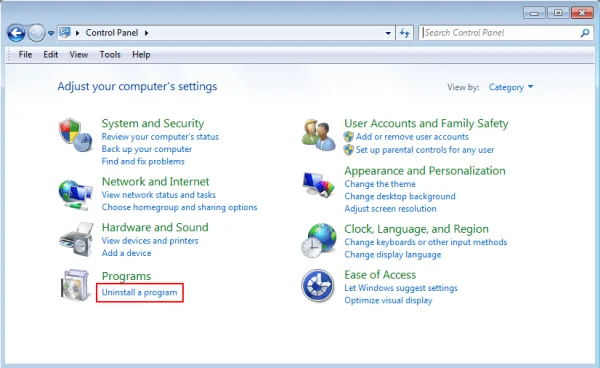Open the Network and Internet globe icon
The image size is (600, 368).
(x=75, y=195)
